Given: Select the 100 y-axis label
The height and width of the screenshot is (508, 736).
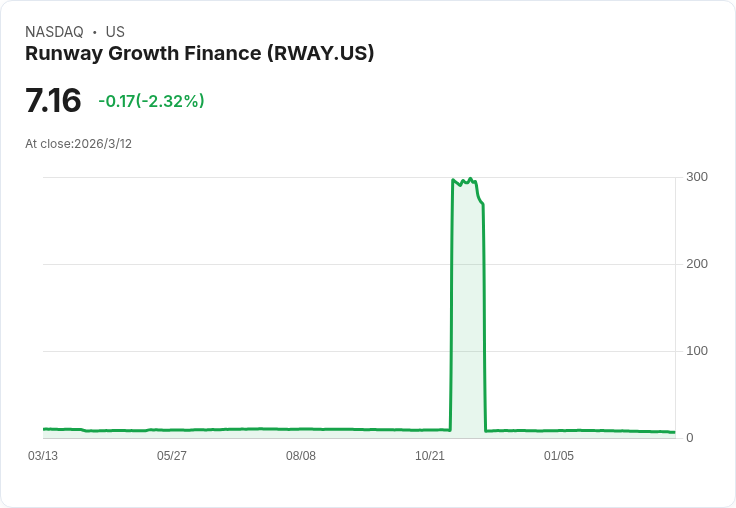Looking at the screenshot, I should click(x=697, y=351).
